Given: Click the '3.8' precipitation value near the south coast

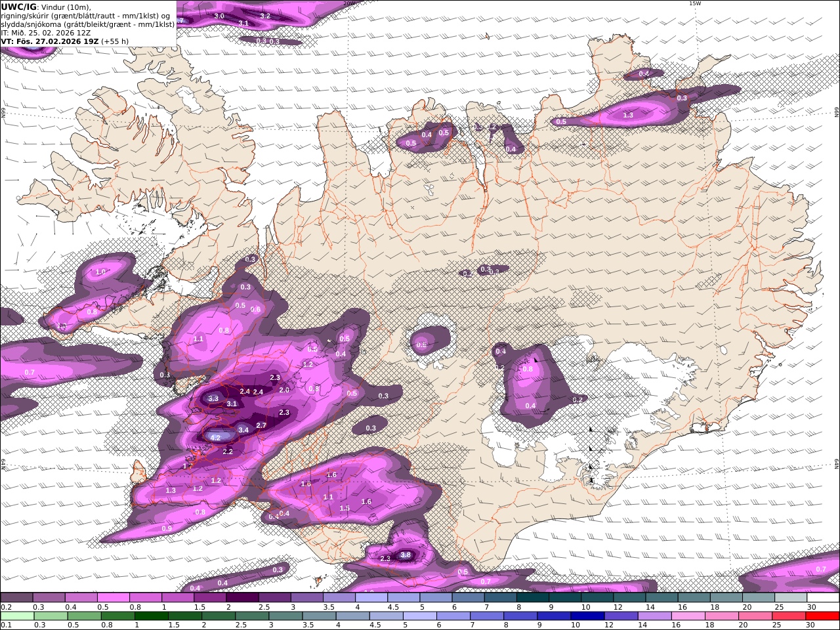Looking at the screenshot, I should (406, 555).
